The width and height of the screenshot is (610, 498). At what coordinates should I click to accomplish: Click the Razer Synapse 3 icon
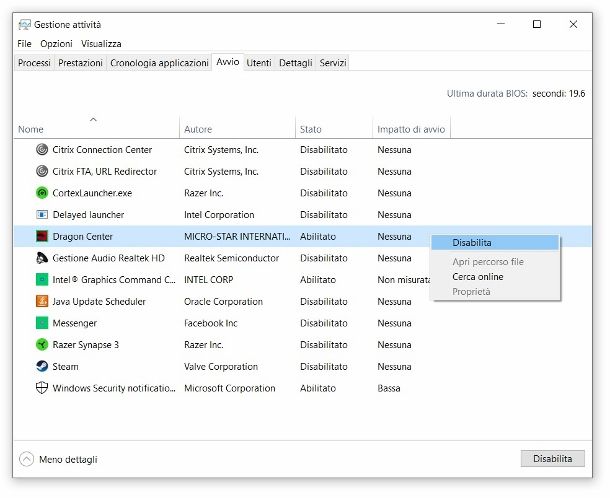(x=42, y=344)
